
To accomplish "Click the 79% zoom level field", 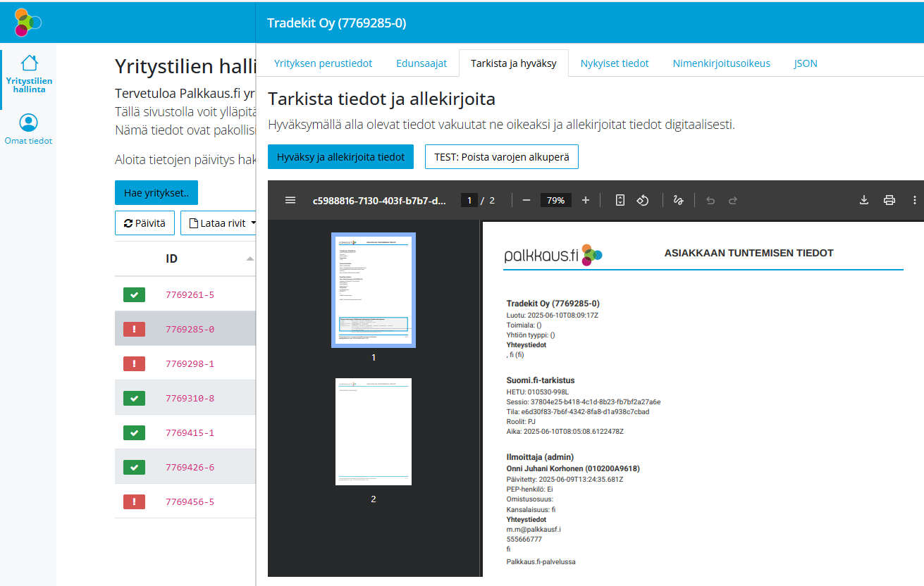I will 555,200.
